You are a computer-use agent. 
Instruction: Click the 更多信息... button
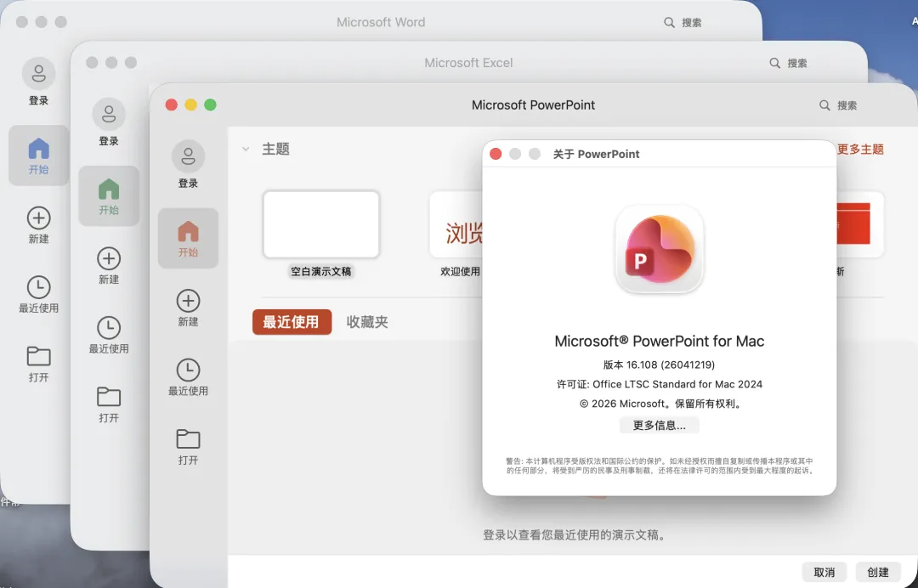[660, 426]
